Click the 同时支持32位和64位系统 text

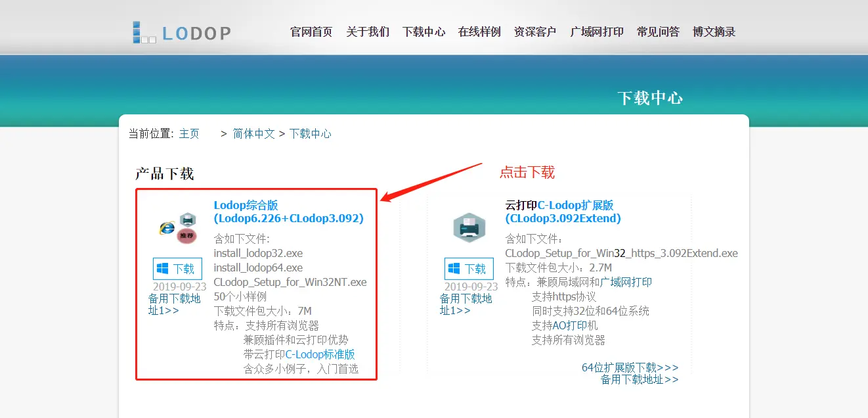click(x=590, y=311)
